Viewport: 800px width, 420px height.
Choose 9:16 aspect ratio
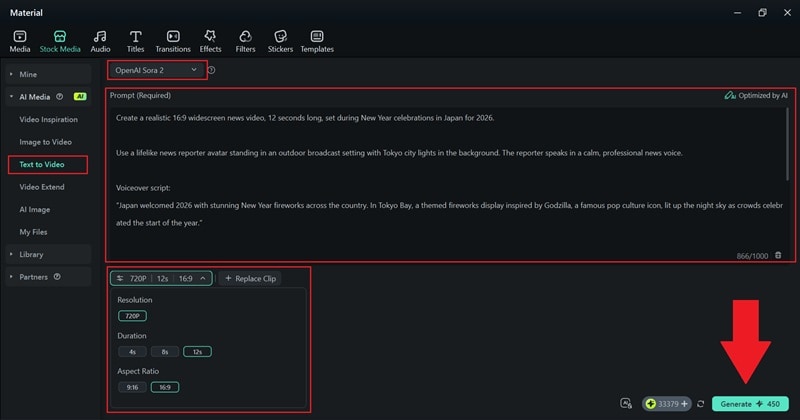132,387
